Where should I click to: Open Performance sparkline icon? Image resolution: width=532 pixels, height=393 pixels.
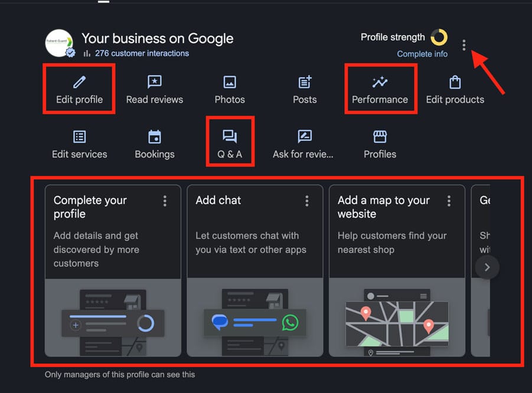380,82
